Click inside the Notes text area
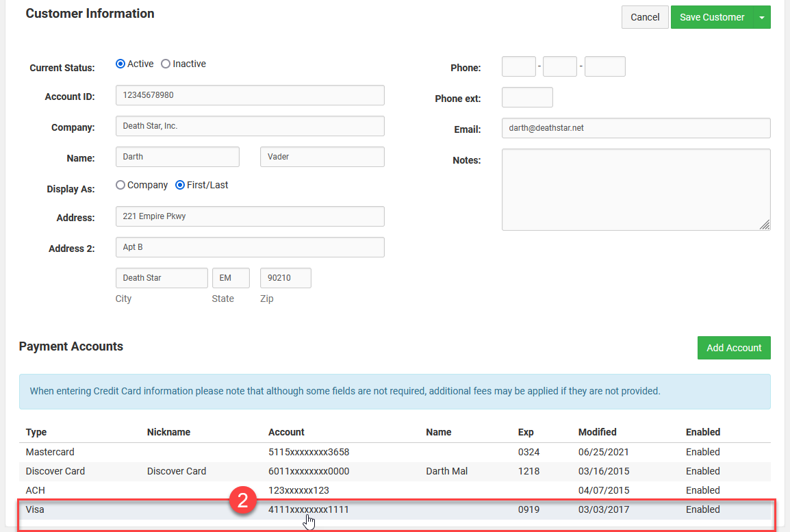The image size is (790, 532). (x=636, y=190)
